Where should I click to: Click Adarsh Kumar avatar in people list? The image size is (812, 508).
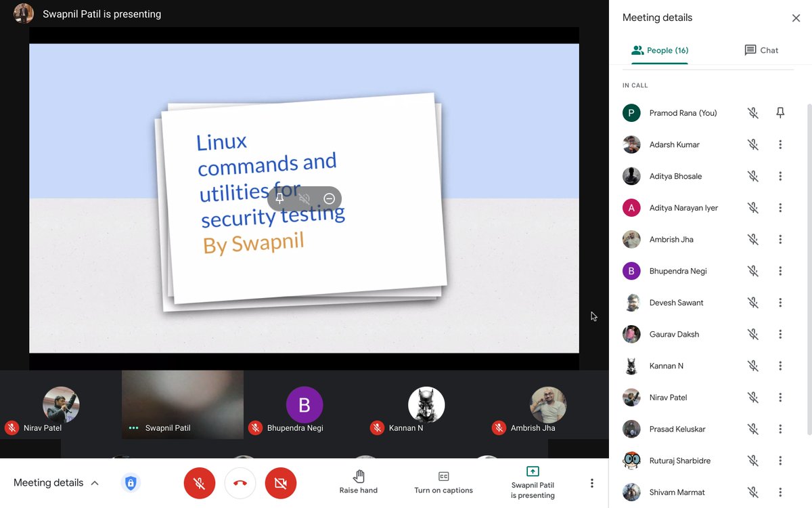[x=631, y=144]
